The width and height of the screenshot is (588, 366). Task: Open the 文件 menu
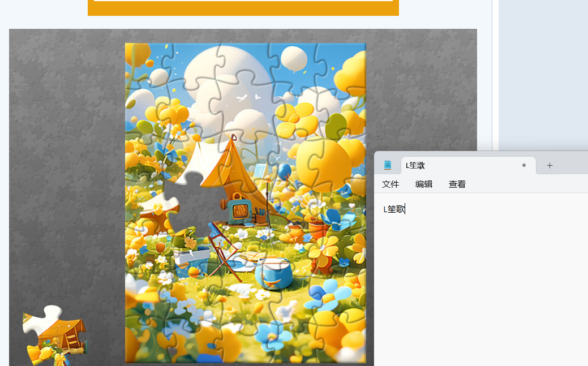pos(390,184)
